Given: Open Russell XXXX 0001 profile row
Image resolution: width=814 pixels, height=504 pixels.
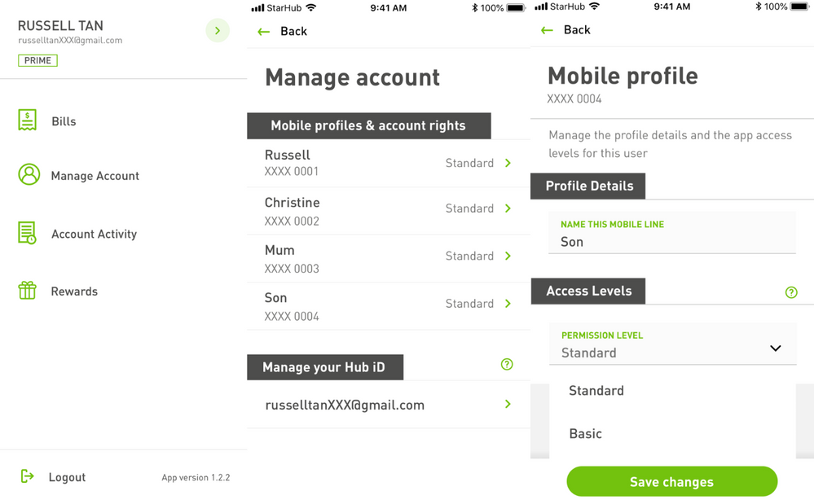Looking at the screenshot, I should pyautogui.click(x=389, y=163).
